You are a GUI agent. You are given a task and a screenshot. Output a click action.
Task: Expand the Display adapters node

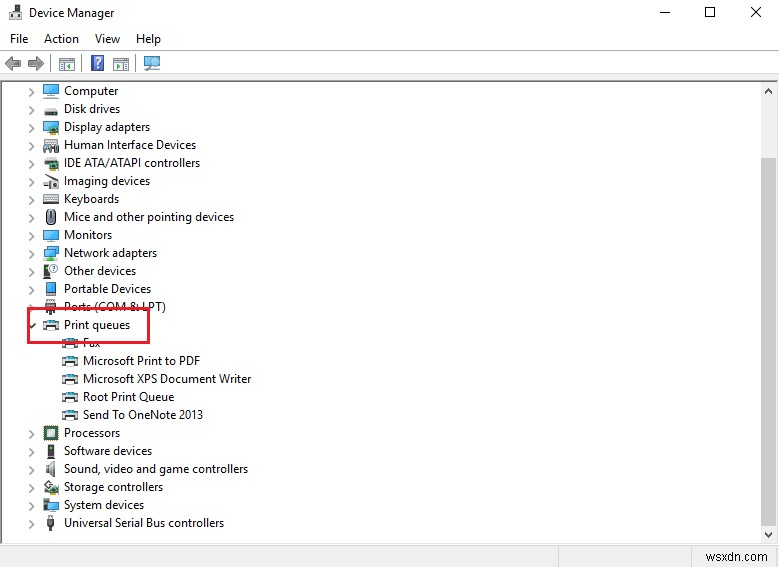tap(31, 128)
